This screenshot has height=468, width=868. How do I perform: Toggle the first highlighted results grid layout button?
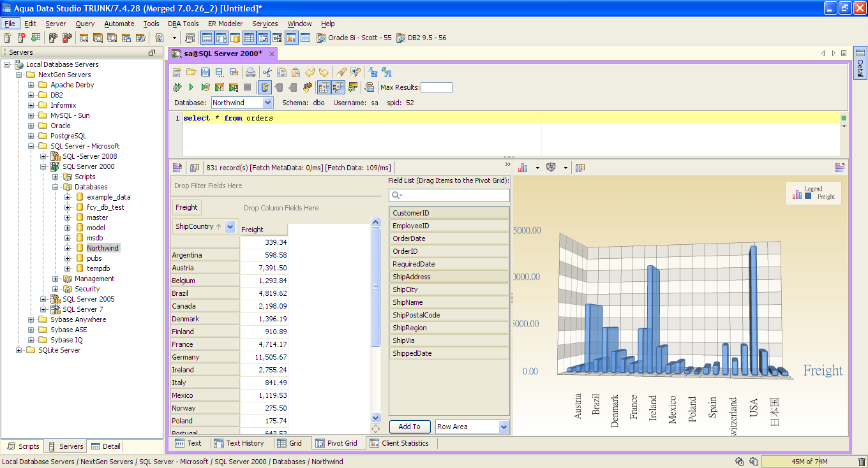(324, 87)
